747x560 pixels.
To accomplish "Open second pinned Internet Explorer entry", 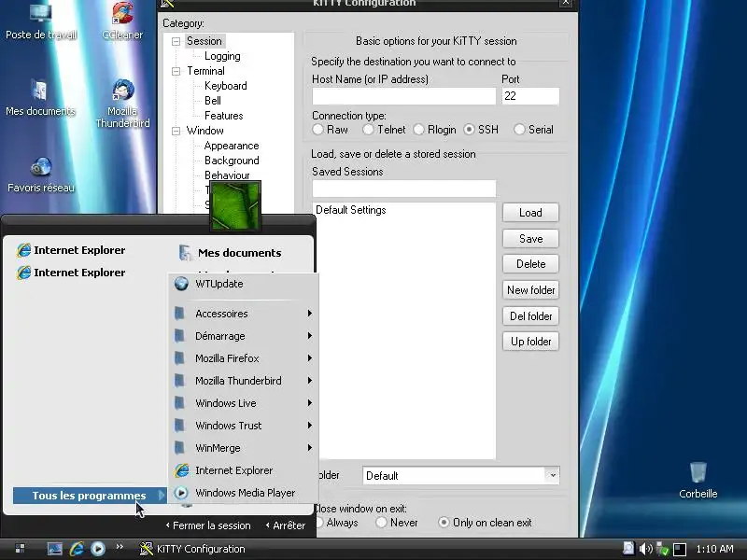I will coord(71,273).
